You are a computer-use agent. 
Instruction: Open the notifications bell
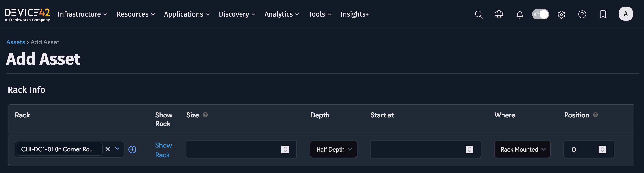(x=520, y=14)
